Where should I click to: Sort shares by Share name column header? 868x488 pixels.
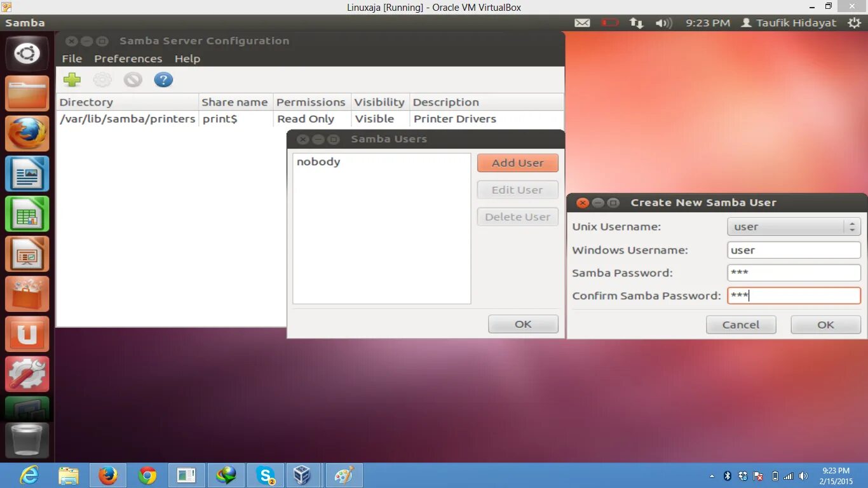tap(236, 102)
